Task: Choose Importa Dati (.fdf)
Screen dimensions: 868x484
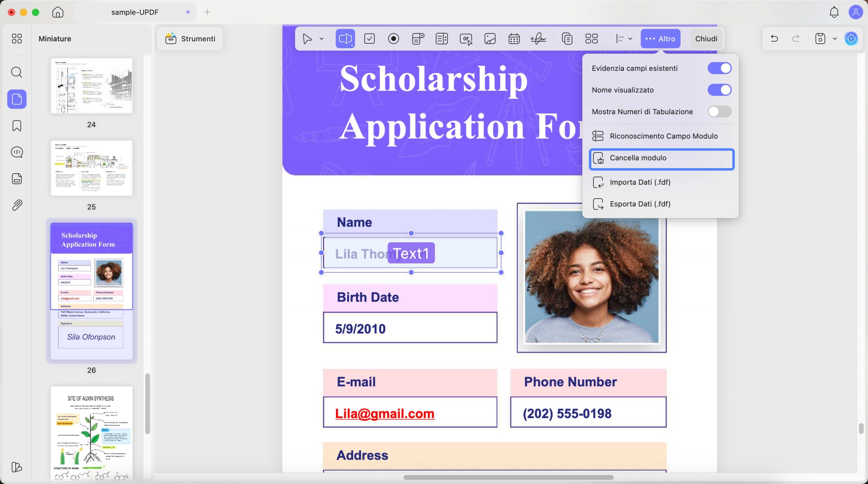Action: tap(662, 182)
